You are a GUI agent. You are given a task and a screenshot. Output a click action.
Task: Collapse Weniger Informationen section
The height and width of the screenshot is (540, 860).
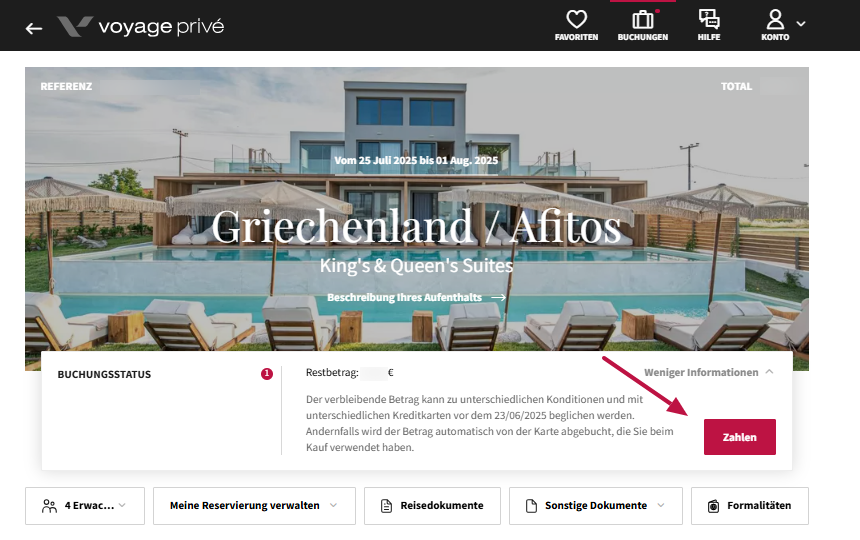[x=709, y=372]
